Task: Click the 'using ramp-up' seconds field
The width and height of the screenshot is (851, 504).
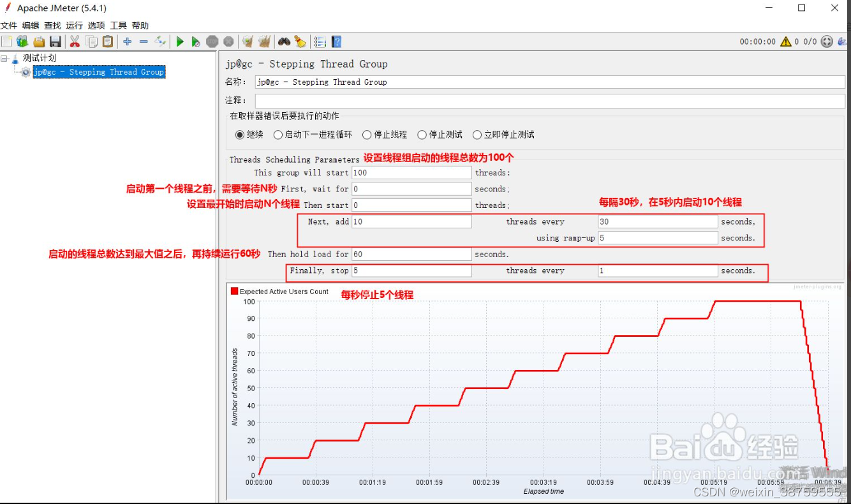Action: click(658, 238)
